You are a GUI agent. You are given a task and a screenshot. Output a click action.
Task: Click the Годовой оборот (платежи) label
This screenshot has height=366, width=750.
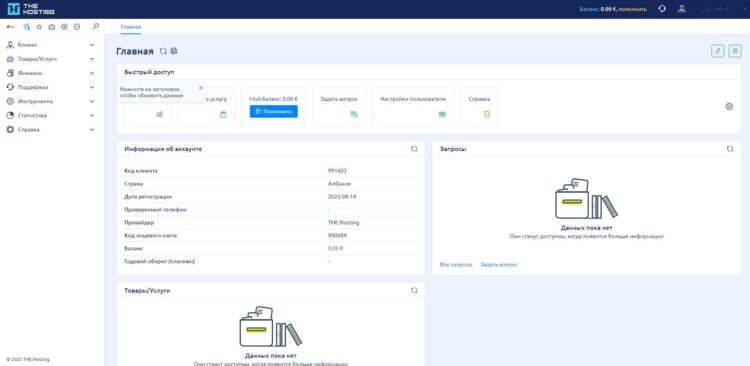[x=159, y=261]
